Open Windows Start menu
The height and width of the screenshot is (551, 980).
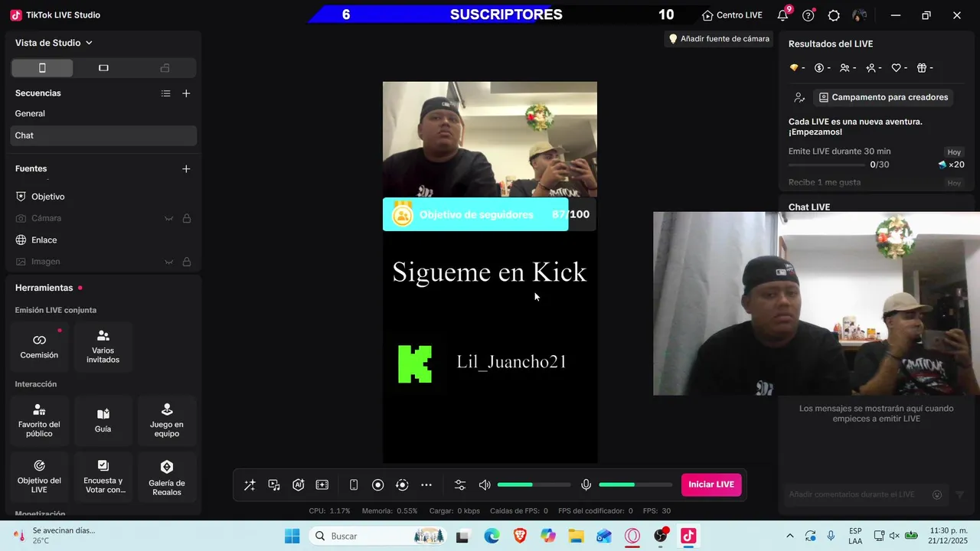click(292, 536)
